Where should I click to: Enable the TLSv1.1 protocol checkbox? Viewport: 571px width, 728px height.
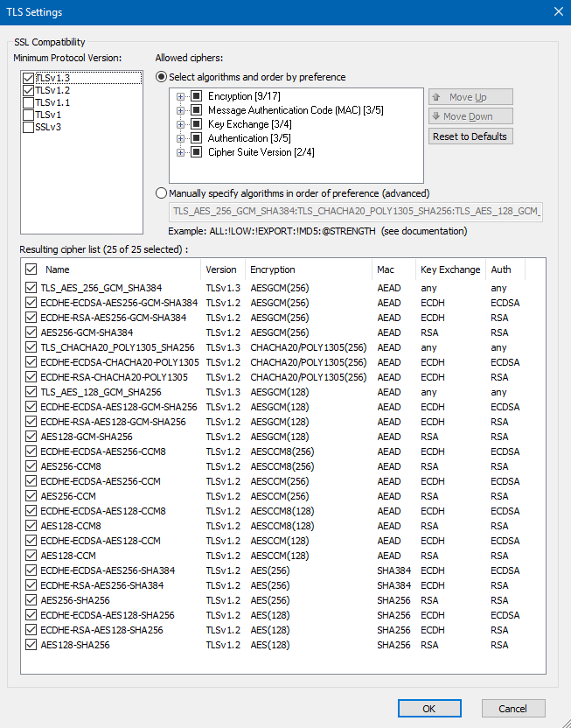[x=29, y=102]
